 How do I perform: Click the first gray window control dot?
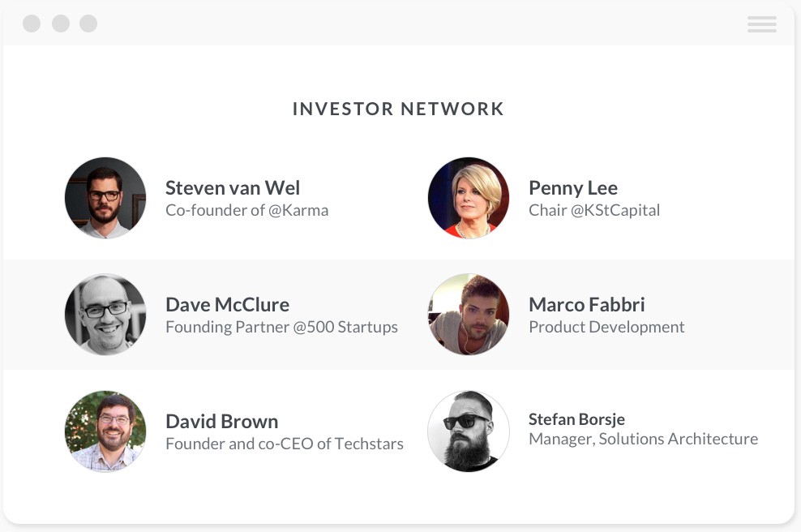[32, 24]
